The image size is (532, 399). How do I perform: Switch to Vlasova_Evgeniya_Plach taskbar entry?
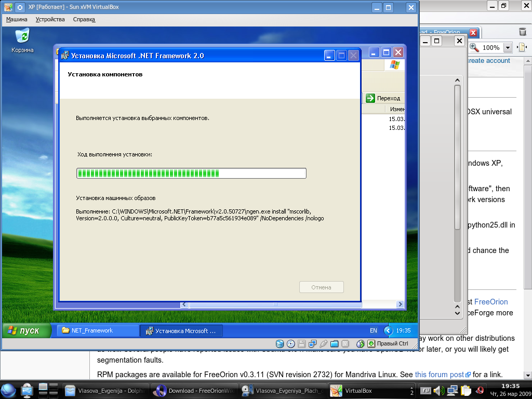(283, 391)
